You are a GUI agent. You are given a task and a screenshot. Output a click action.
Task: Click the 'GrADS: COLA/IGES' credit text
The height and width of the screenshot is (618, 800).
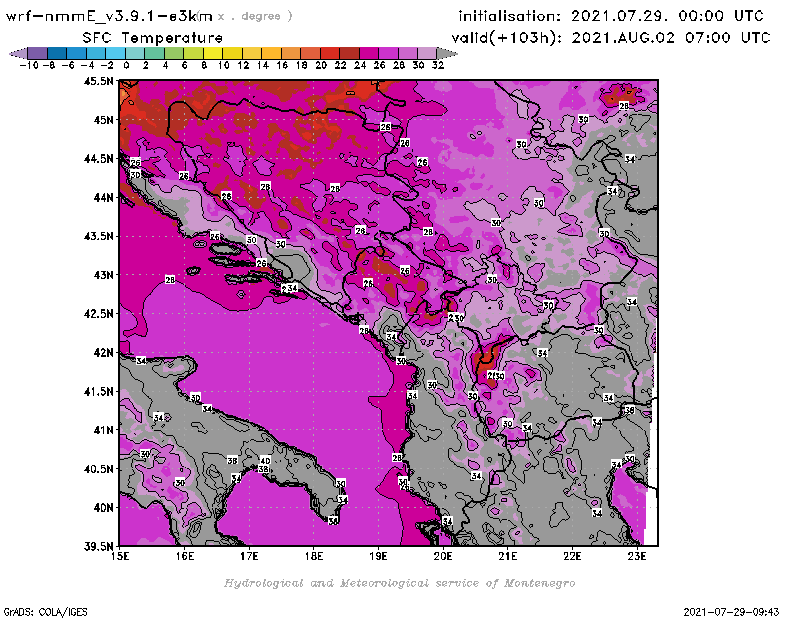[45, 612]
